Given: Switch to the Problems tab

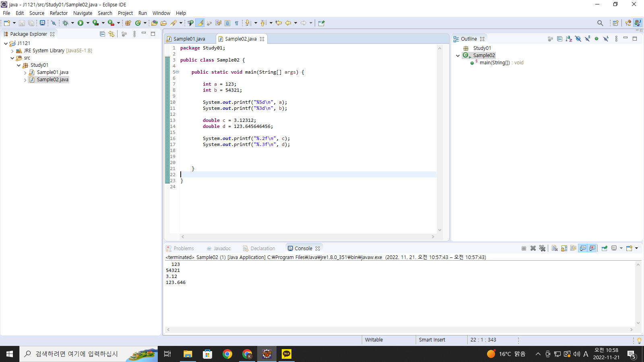Looking at the screenshot, I should (x=180, y=249).
